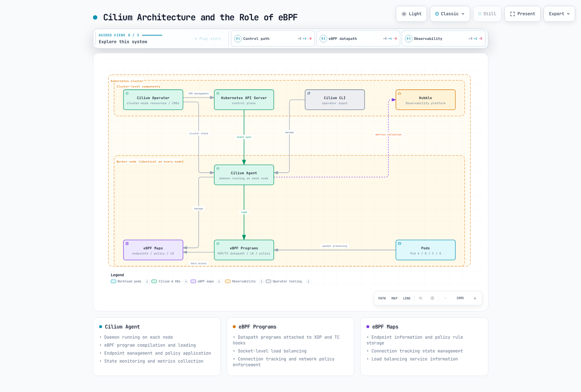
Task: Click the Pods node icon
Action: [x=399, y=244]
